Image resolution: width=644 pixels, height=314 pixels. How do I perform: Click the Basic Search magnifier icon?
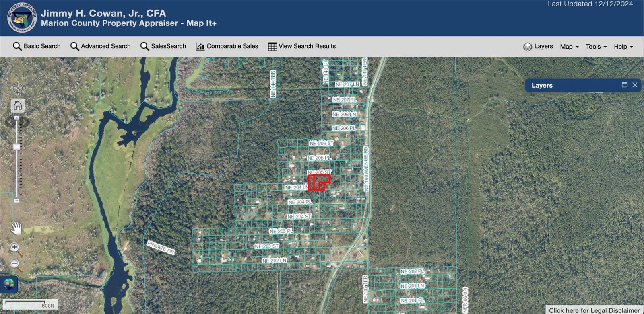(x=17, y=46)
